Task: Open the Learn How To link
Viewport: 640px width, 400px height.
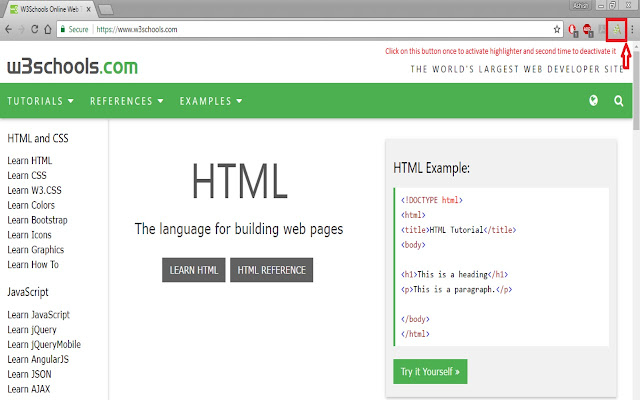Action: pyautogui.click(x=33, y=264)
